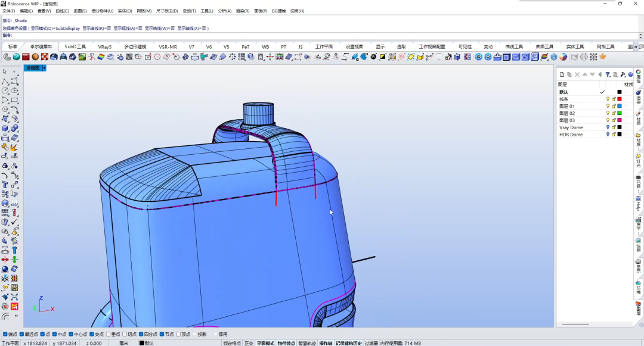The image size is (644, 346).
Task: Change the red color swatch of 线条 layer
Action: coord(620,99)
